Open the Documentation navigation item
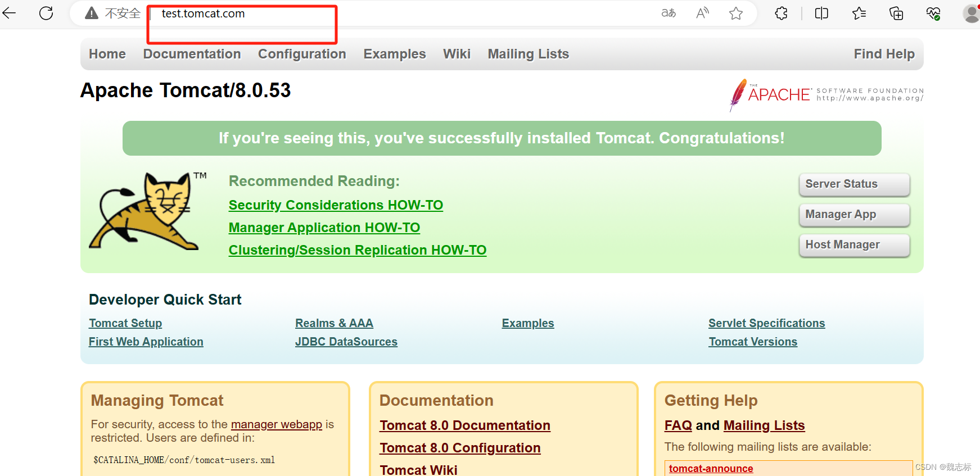The width and height of the screenshot is (980, 476). click(192, 54)
